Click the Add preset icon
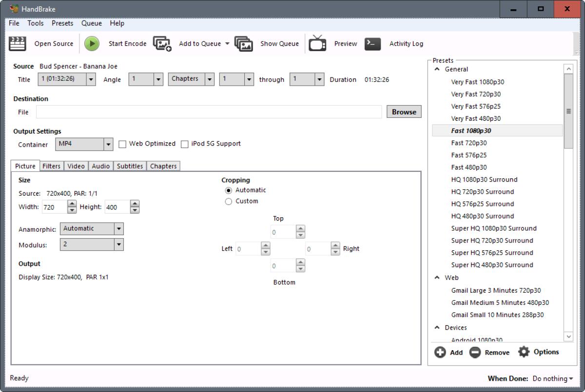Screen dimensions: 585x392 [439, 352]
